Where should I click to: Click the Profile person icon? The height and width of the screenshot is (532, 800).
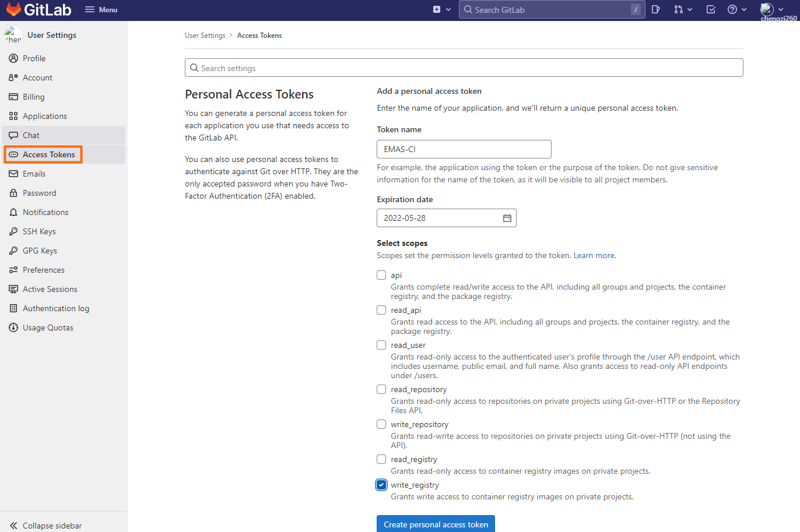tap(13, 58)
